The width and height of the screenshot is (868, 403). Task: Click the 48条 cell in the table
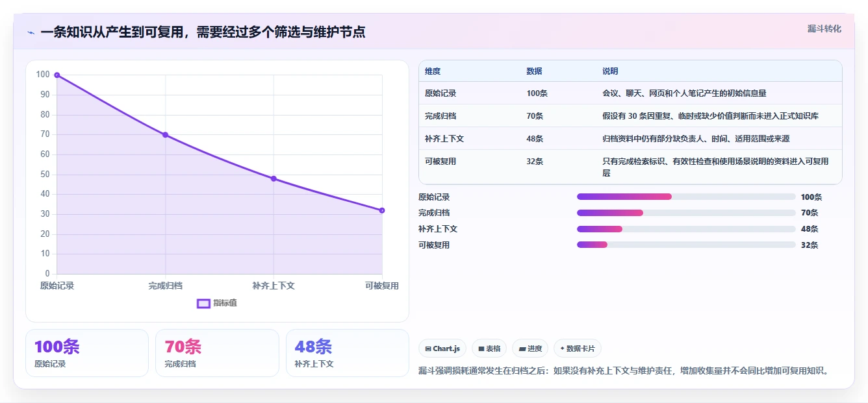535,139
